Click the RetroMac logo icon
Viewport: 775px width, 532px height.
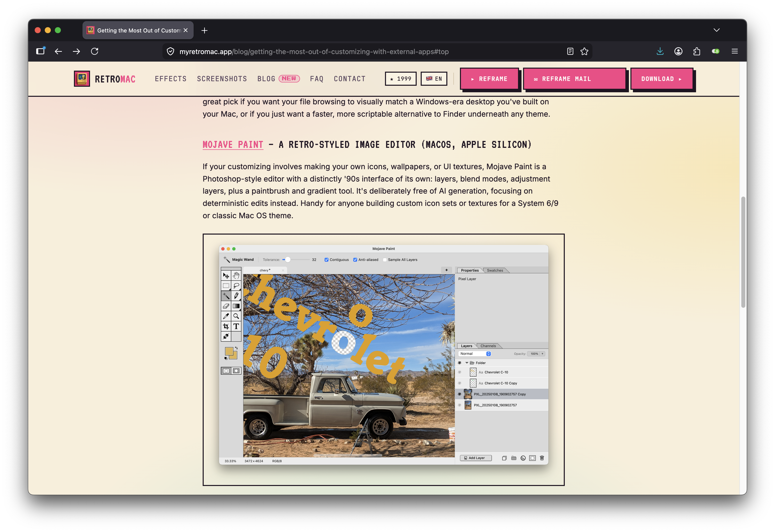(x=82, y=79)
